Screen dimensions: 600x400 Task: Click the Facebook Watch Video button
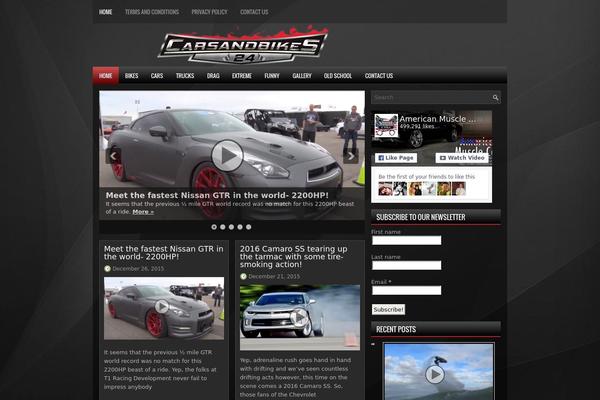pos(462,158)
